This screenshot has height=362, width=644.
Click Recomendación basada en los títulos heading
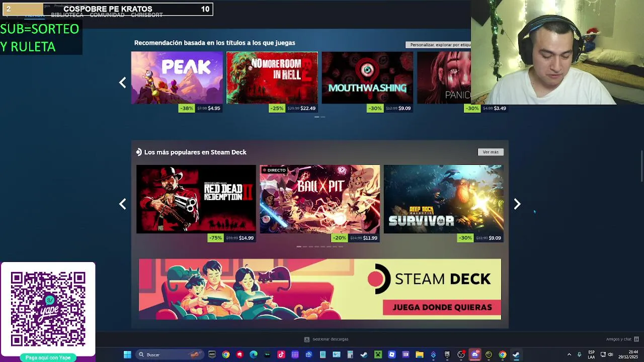coord(214,43)
